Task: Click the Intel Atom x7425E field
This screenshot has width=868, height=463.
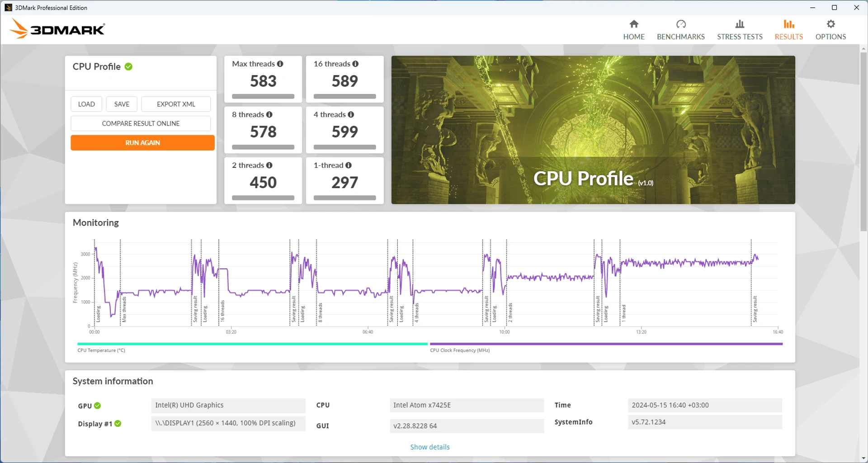Action: [467, 405]
